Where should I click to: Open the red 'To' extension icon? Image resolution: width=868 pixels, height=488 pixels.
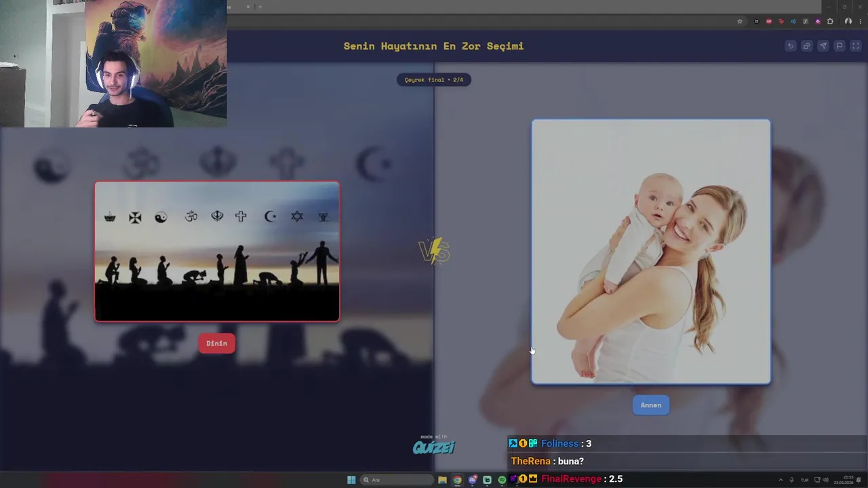(781, 21)
